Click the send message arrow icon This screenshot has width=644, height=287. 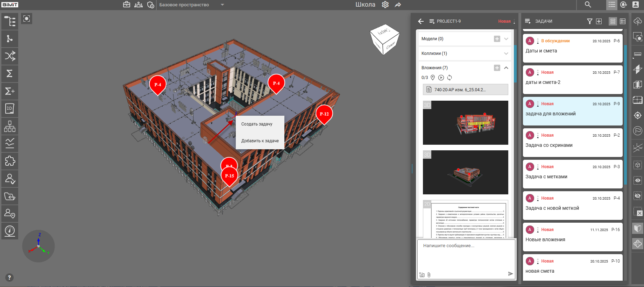click(510, 274)
